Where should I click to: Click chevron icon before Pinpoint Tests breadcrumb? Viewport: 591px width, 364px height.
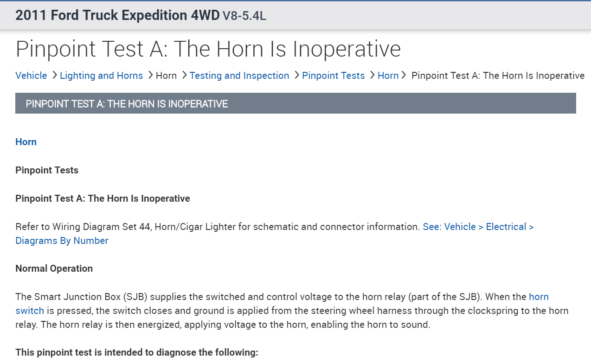point(297,75)
